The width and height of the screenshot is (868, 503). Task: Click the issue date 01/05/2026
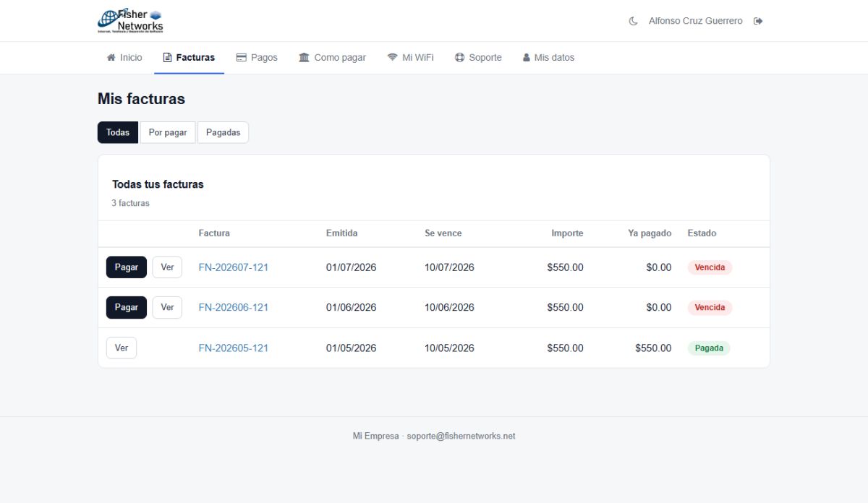pos(352,348)
